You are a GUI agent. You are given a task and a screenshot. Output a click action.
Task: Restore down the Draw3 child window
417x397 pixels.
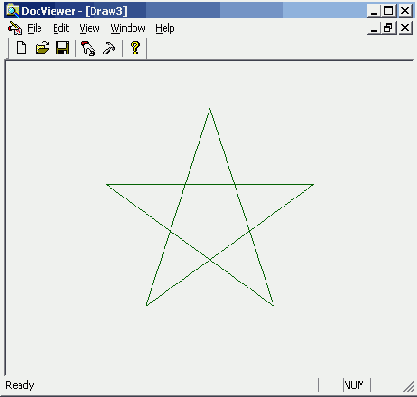coord(389,28)
